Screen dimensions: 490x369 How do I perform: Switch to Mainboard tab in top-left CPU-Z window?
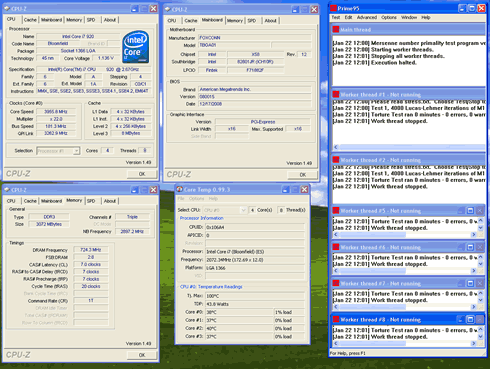51,20
